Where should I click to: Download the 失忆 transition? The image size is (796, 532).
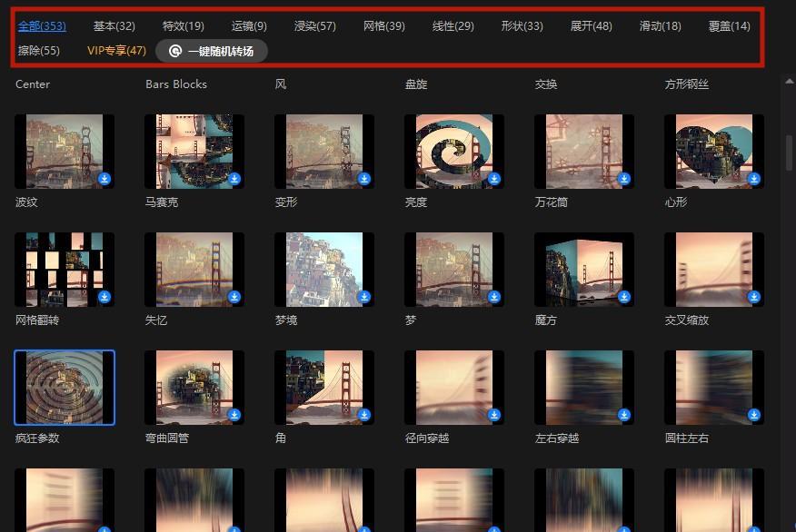[x=234, y=297]
